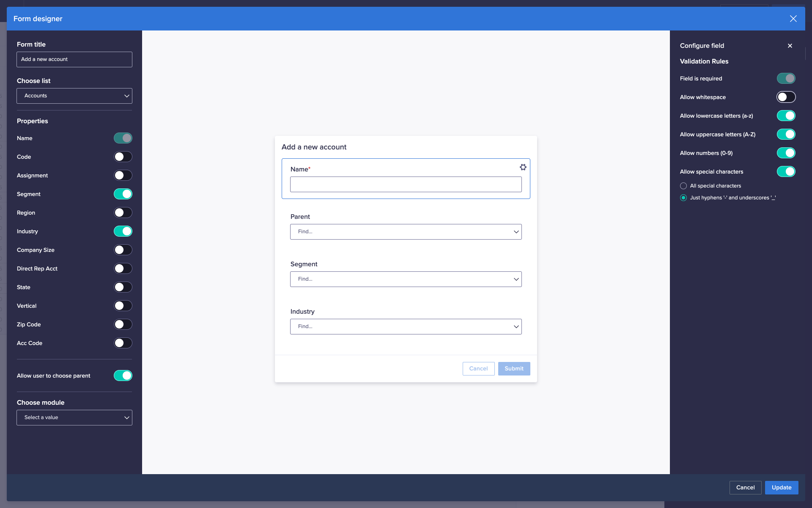The image size is (812, 508).
Task: Edit the Form title field
Action: [x=74, y=59]
